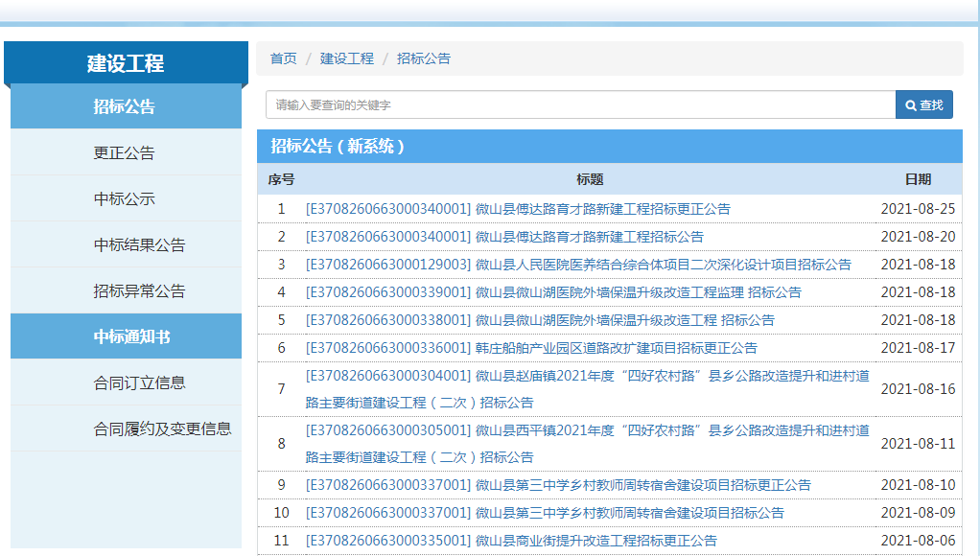Open 更正公告 in the sidebar
The height and width of the screenshot is (556, 980).
pyautogui.click(x=124, y=152)
